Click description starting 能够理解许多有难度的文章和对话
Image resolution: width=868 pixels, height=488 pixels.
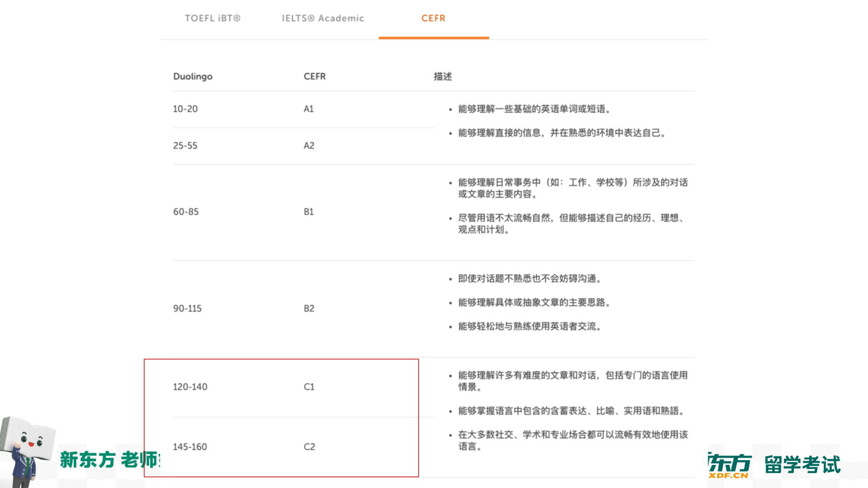tap(573, 381)
